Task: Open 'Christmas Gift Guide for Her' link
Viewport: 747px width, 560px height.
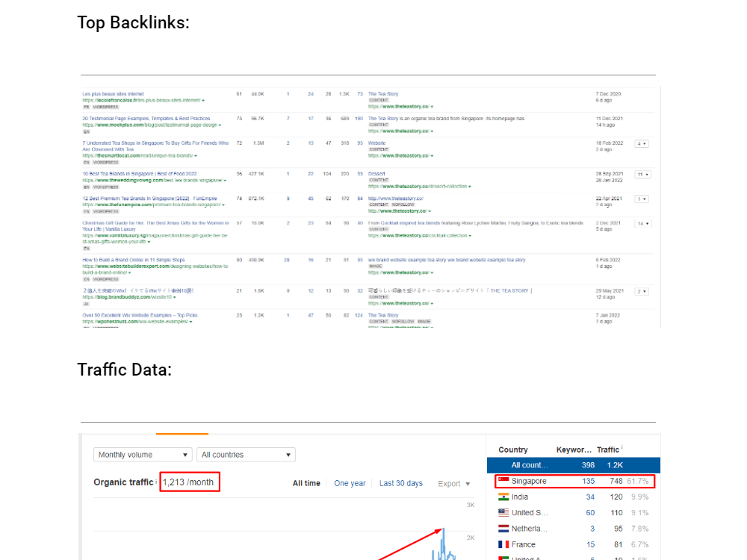Action: [x=155, y=225]
